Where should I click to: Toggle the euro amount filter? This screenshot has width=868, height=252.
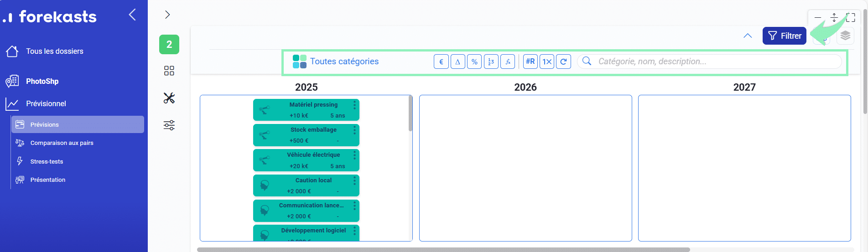(441, 62)
